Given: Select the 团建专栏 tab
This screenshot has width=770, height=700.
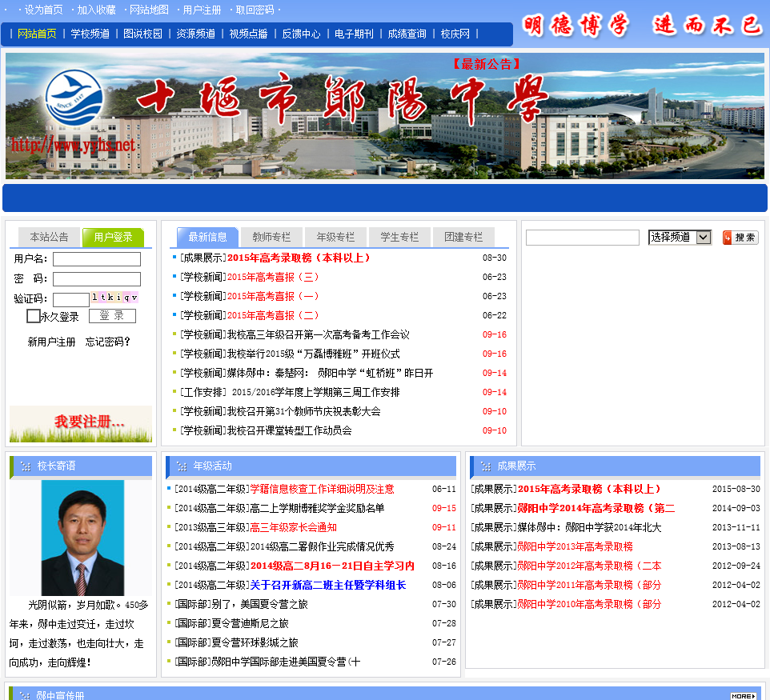Looking at the screenshot, I should pos(463,237).
